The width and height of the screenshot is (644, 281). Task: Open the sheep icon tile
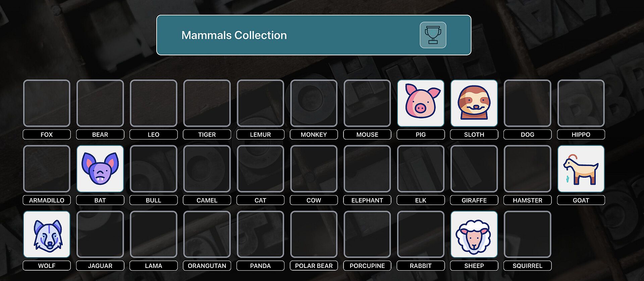(x=474, y=234)
